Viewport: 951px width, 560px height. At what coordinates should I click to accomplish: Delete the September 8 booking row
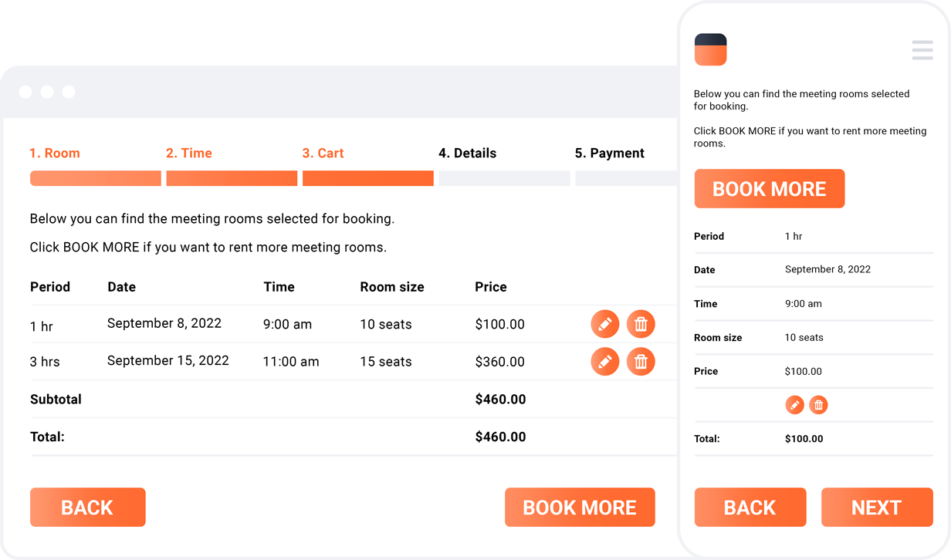pos(641,324)
